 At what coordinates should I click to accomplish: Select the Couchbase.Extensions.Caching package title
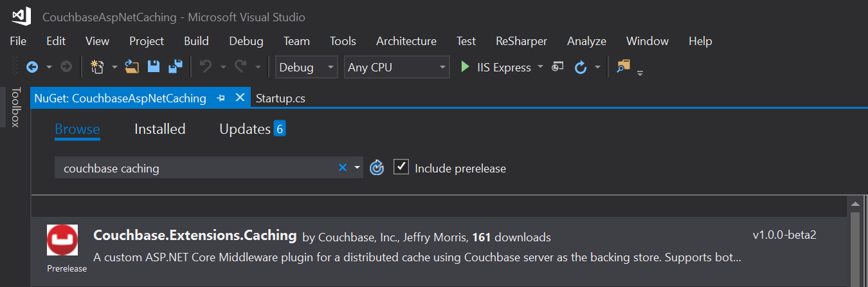195,236
